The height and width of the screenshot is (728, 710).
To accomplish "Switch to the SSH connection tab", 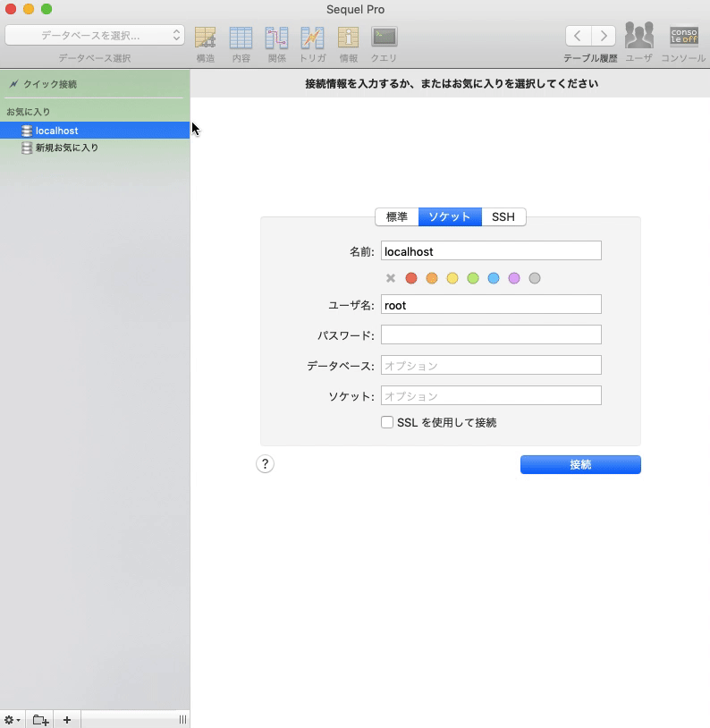I will pos(503,216).
